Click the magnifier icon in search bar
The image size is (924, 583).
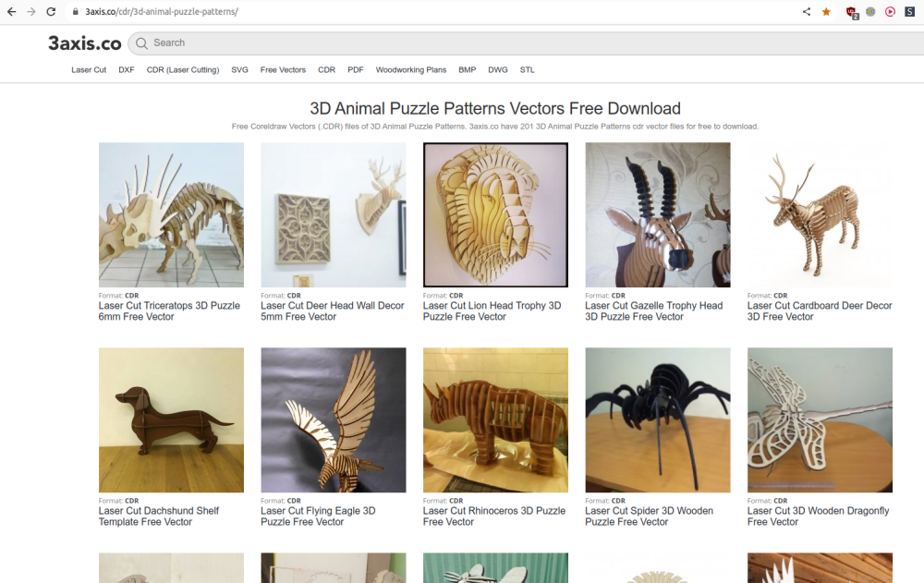pyautogui.click(x=141, y=43)
